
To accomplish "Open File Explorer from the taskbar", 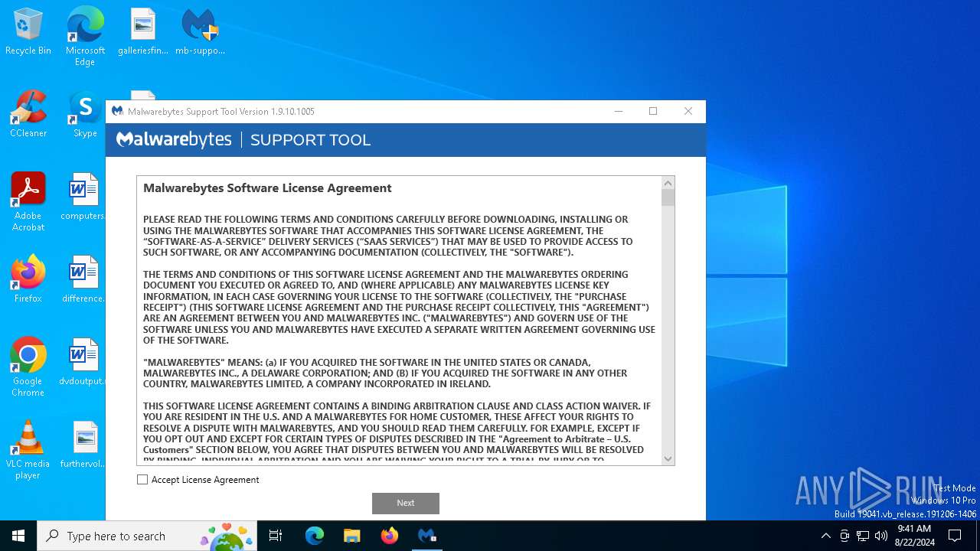I will point(352,536).
